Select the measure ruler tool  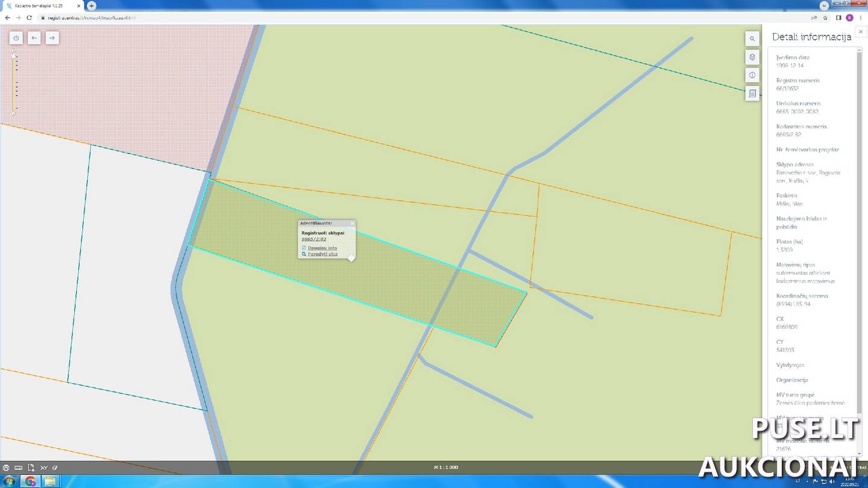pyautogui.click(x=18, y=468)
